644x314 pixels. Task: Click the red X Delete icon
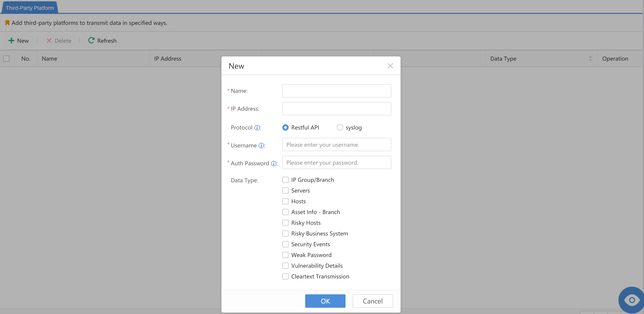click(x=49, y=41)
